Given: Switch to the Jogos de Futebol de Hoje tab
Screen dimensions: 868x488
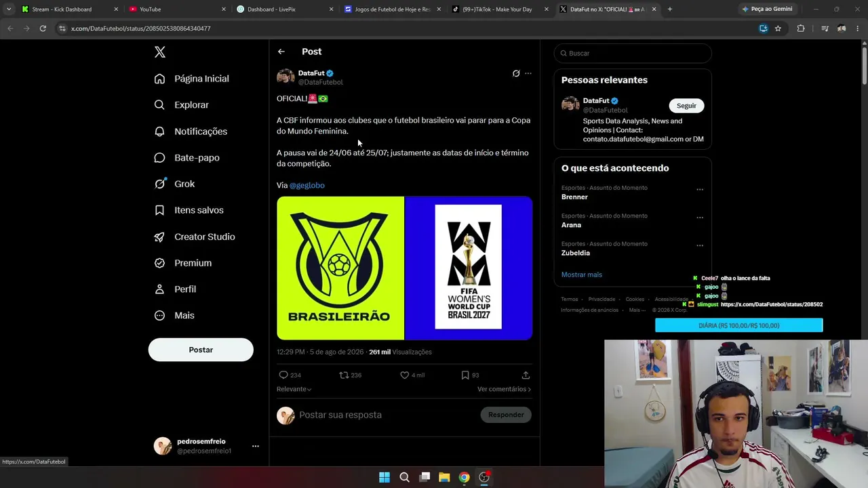Looking at the screenshot, I should click(x=392, y=9).
